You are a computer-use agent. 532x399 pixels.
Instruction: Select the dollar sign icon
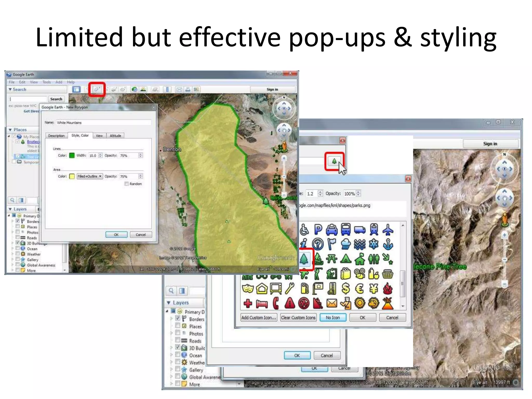point(346,288)
